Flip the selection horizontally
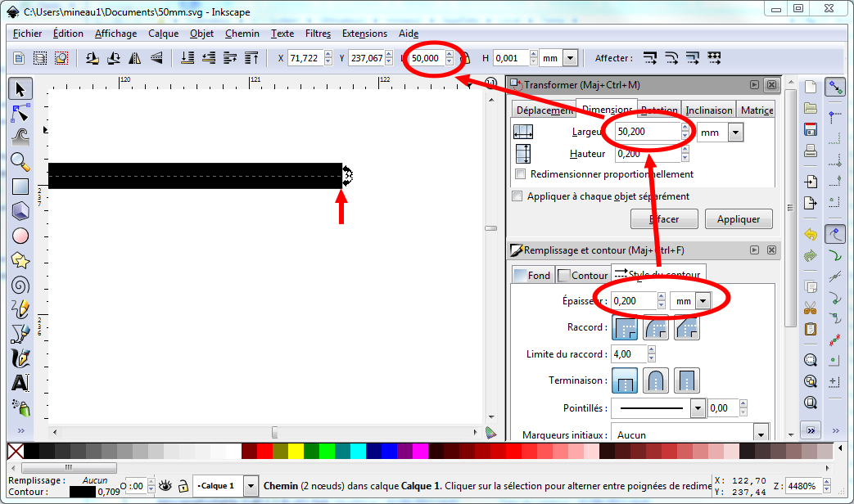 click(x=136, y=57)
